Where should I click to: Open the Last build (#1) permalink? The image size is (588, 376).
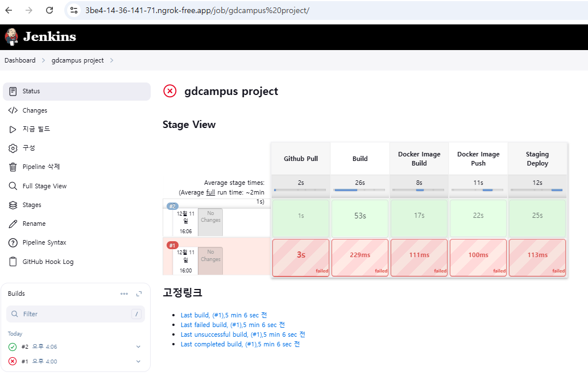[224, 315]
